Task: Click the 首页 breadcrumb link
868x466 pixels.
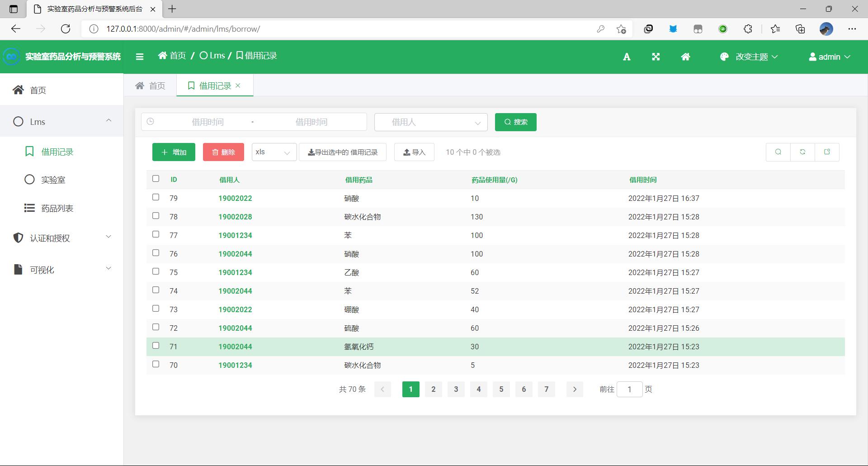Action: 172,56
